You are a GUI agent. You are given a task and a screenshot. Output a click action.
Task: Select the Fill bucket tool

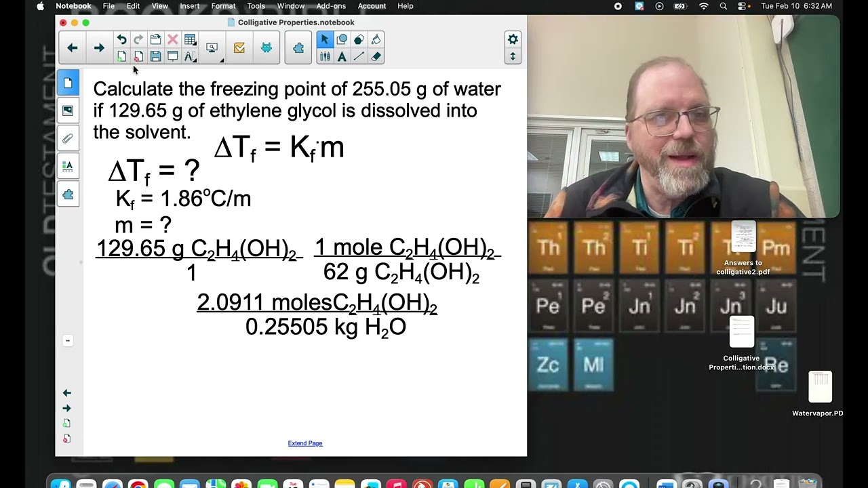coord(376,40)
